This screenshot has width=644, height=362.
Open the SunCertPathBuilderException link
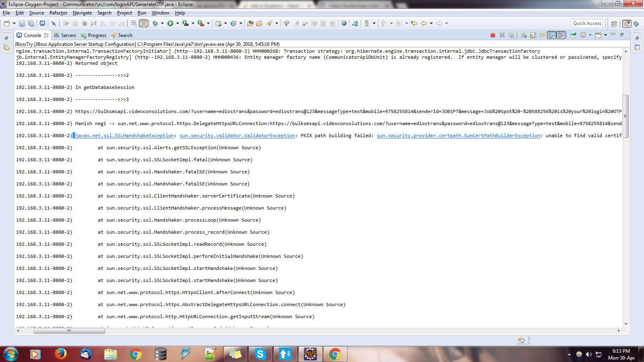coord(458,136)
